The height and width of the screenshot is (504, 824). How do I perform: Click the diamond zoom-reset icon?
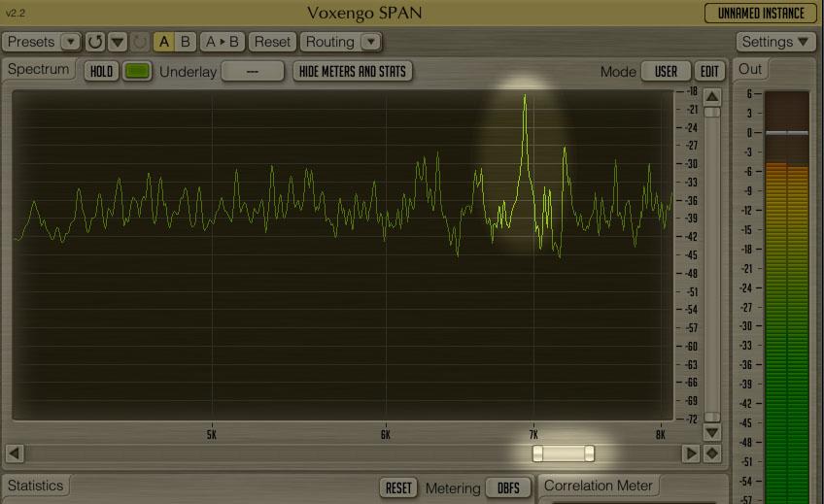click(x=712, y=454)
